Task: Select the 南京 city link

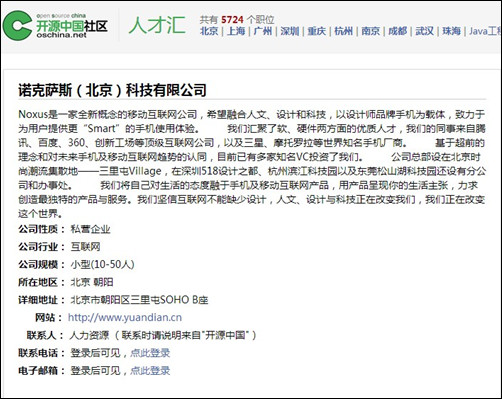Action: [370, 31]
